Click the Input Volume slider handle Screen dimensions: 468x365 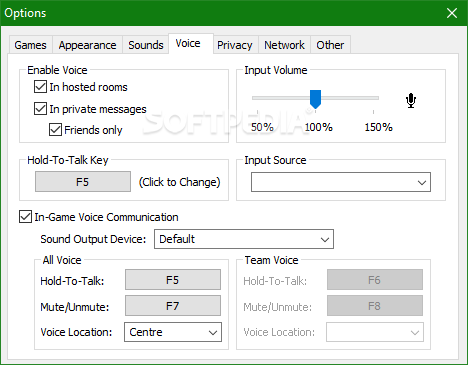(315, 99)
